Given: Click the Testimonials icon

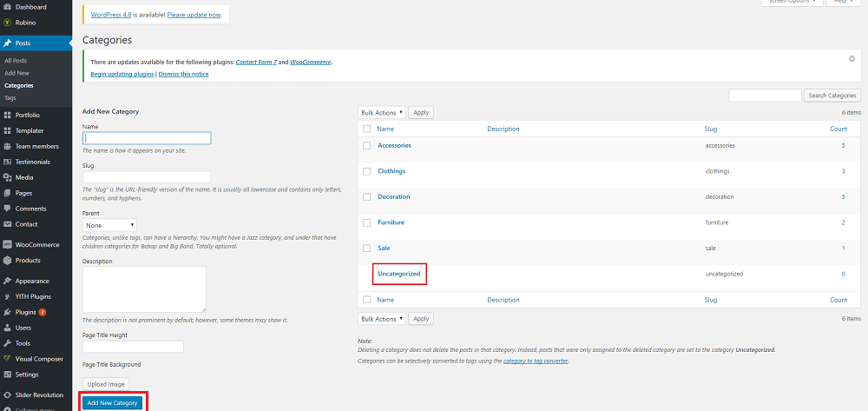Looking at the screenshot, I should pyautogui.click(x=7, y=162).
